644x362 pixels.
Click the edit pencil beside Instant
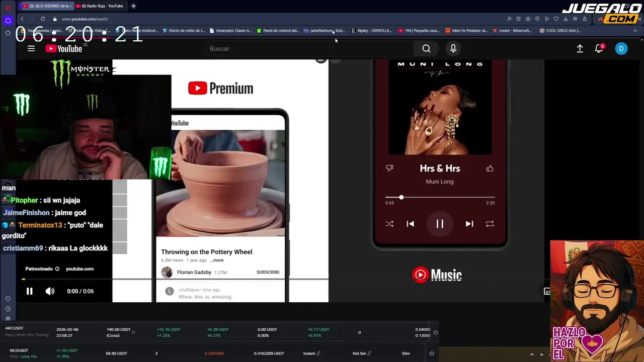tap(318, 353)
